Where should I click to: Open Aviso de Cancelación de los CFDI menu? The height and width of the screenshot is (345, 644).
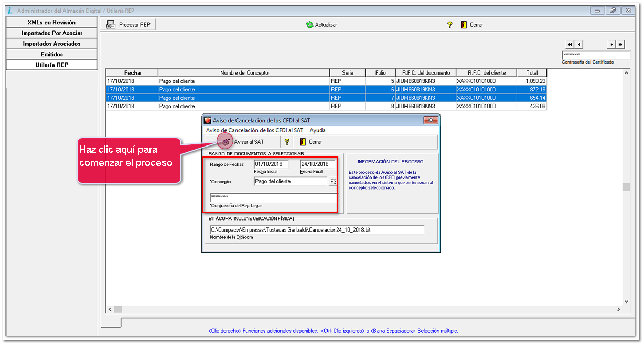coord(254,130)
